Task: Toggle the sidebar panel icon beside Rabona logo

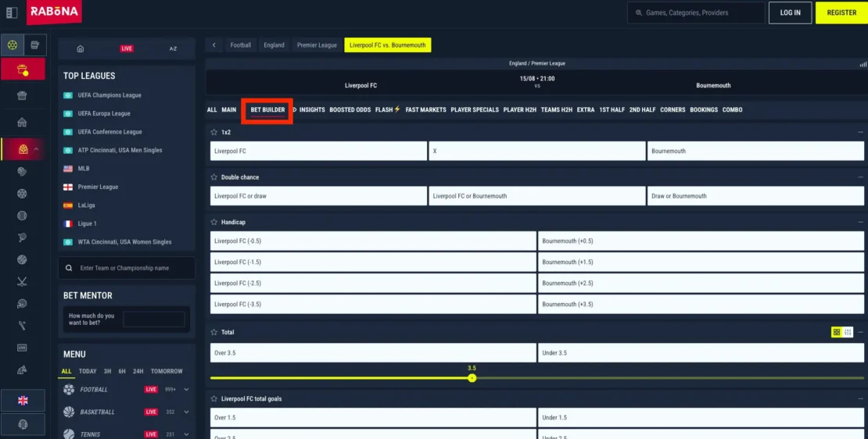Action: tap(12, 12)
